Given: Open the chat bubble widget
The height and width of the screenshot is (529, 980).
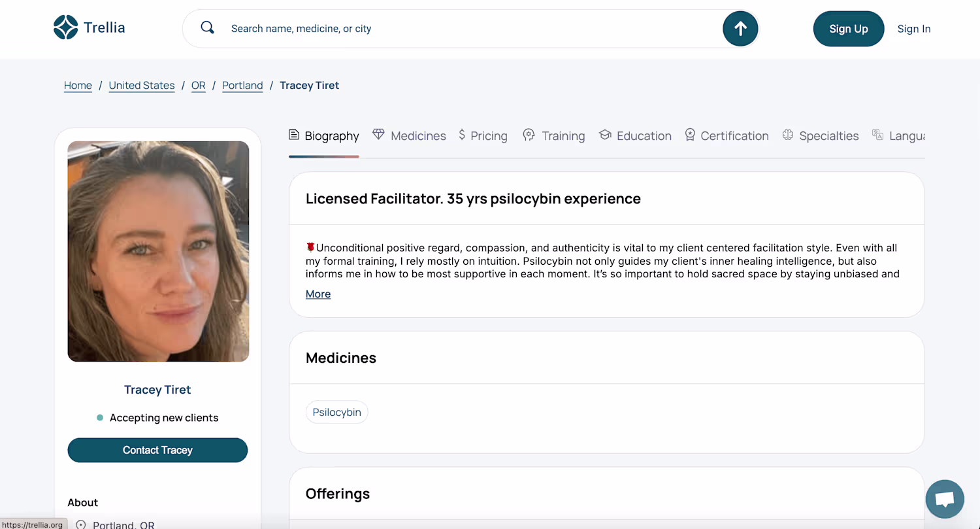Looking at the screenshot, I should (945, 499).
